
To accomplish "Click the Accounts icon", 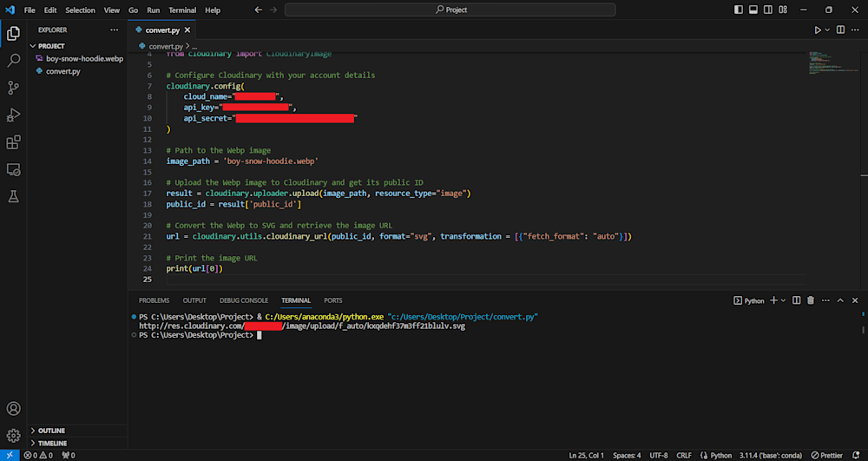I will (13, 408).
